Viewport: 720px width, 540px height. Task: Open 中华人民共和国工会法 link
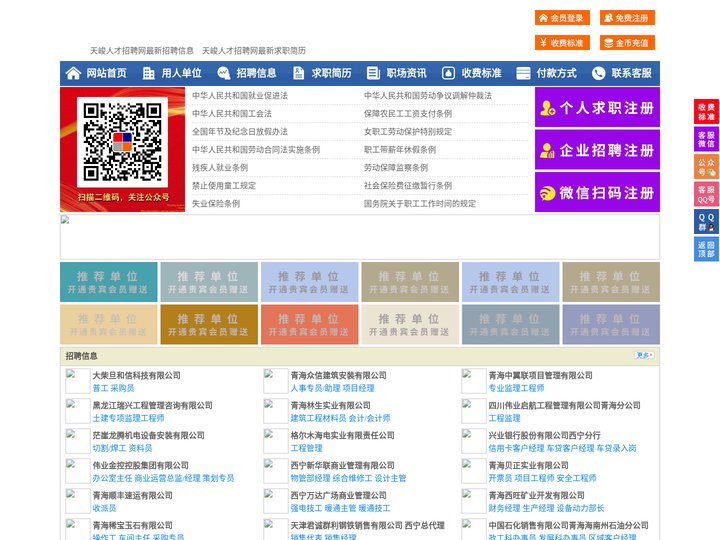232,113
